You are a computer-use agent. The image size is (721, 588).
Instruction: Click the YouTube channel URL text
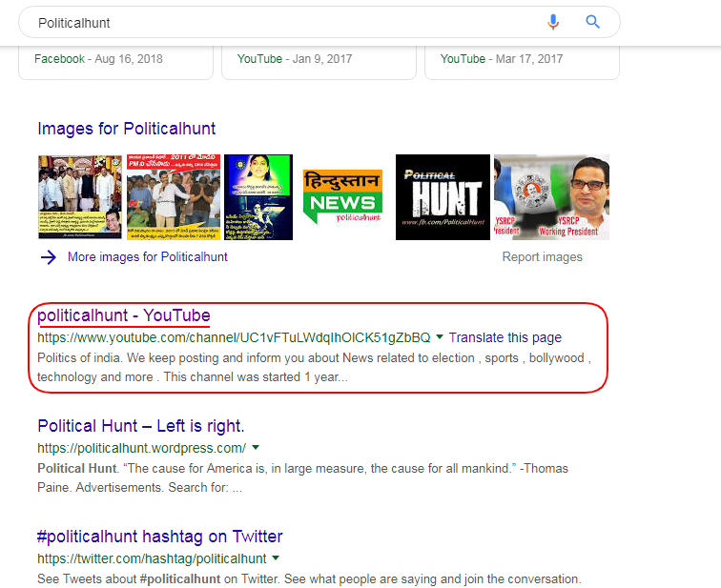coord(234,337)
